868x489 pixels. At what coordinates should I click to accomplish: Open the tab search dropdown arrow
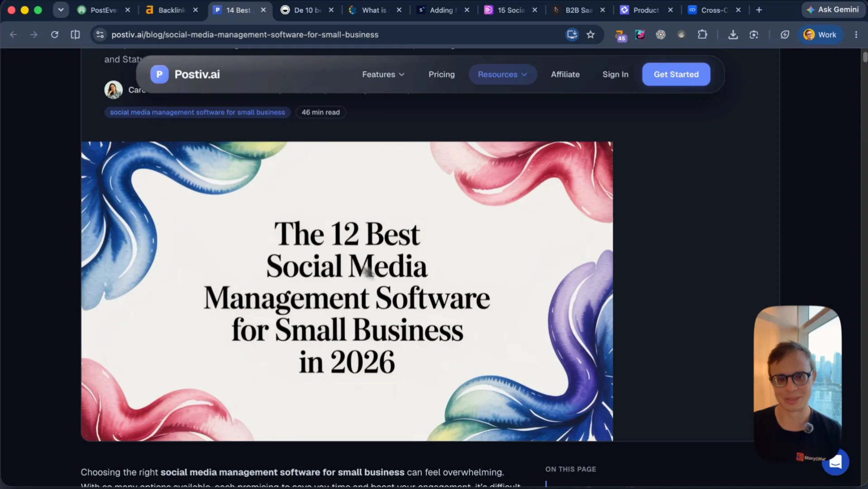click(61, 10)
